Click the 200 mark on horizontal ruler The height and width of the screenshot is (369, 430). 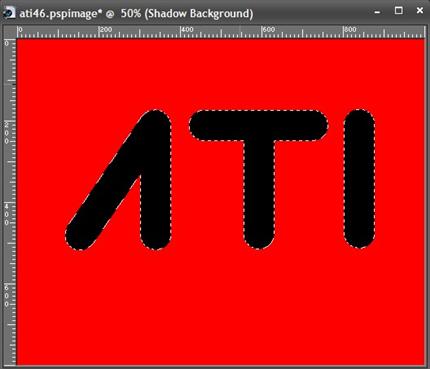(x=106, y=30)
